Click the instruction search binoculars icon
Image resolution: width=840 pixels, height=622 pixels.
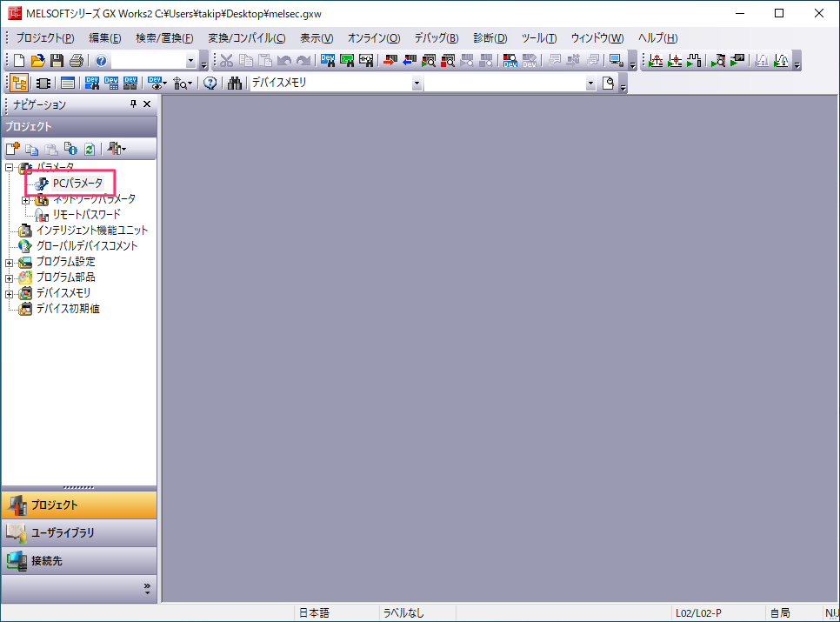pos(347,61)
